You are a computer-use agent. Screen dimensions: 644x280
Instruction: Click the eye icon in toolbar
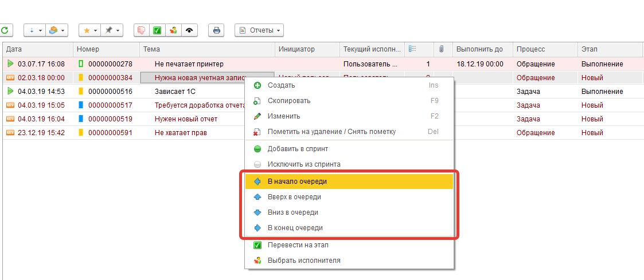[x=189, y=30]
